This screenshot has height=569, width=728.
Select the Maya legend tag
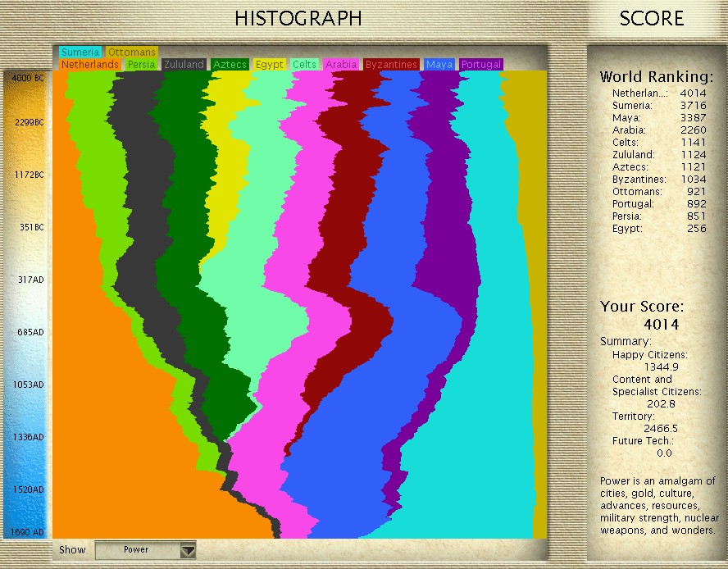click(x=439, y=64)
